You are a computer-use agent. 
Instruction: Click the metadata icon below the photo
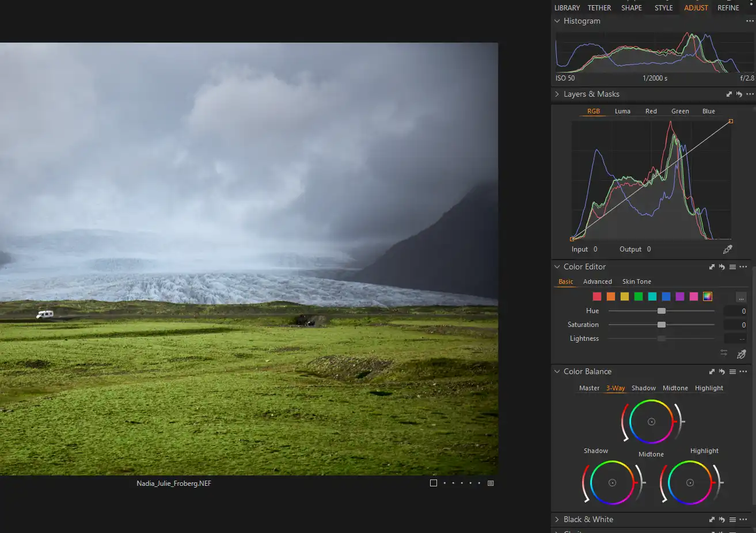click(x=491, y=483)
